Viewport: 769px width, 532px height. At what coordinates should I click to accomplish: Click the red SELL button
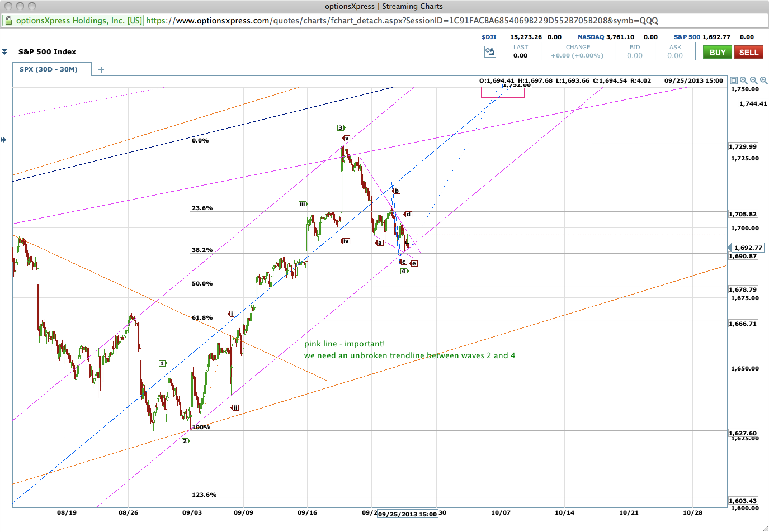(x=748, y=51)
